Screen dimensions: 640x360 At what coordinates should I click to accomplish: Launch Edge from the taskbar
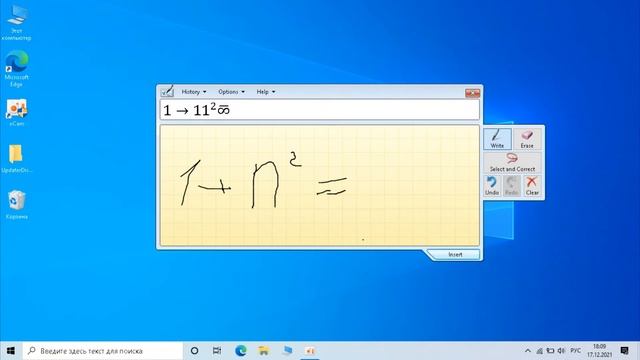pyautogui.click(x=240, y=351)
